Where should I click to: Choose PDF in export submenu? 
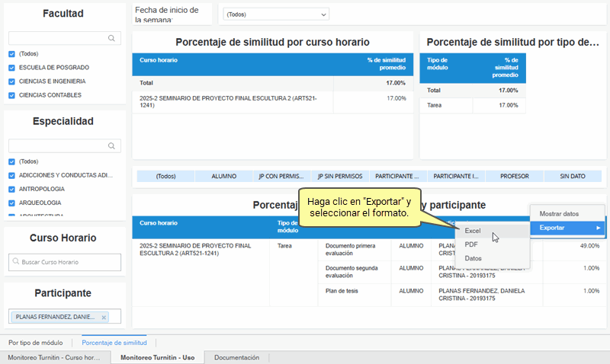coord(471,244)
